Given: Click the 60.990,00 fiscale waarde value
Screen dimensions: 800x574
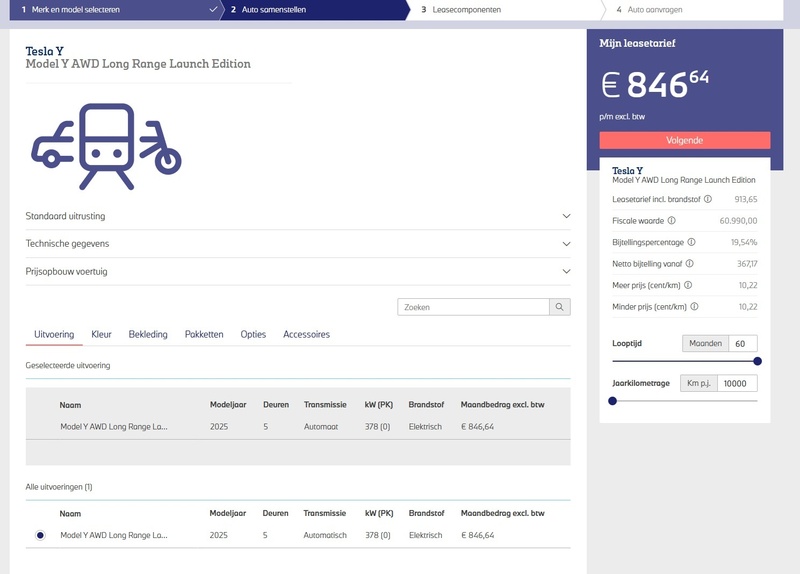Looking at the screenshot, I should (738, 221).
